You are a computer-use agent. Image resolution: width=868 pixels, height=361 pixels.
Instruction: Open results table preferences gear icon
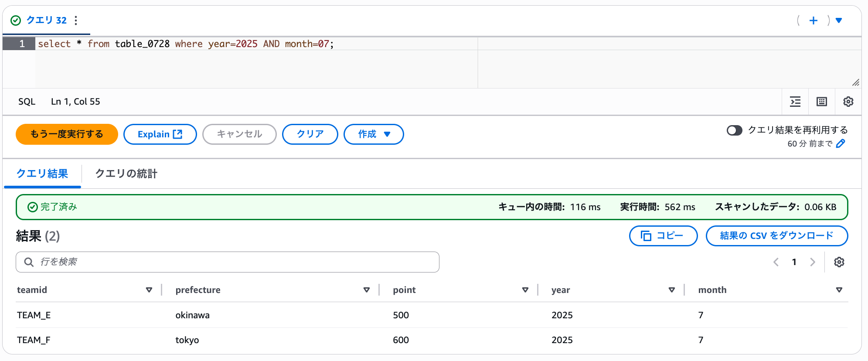coord(839,262)
